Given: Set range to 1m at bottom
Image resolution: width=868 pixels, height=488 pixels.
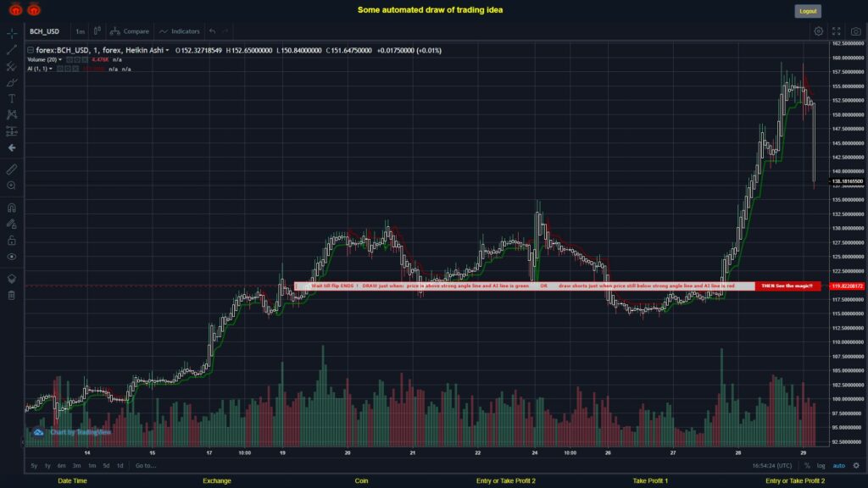Looking at the screenshot, I should point(92,465).
